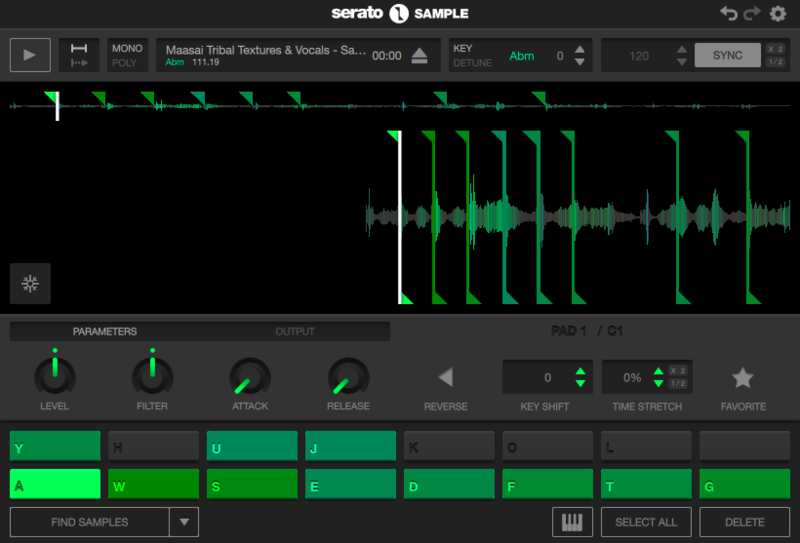Click FIND SAMPLES button
The image size is (800, 543).
(x=90, y=522)
